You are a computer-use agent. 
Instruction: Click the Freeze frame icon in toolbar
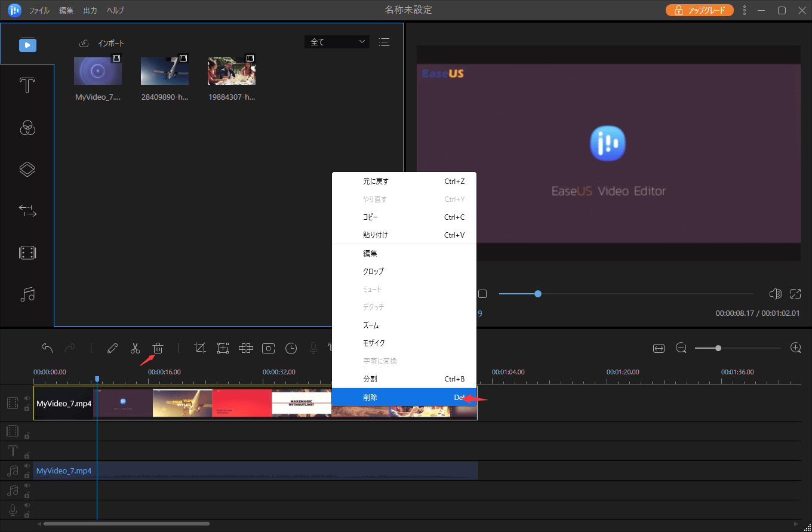coord(269,348)
